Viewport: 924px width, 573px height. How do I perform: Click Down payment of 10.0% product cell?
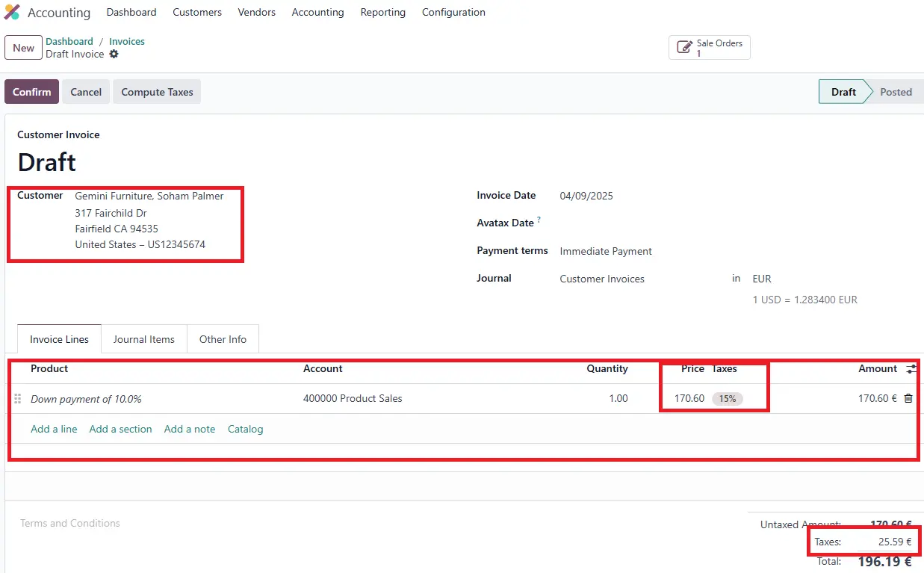[86, 399]
